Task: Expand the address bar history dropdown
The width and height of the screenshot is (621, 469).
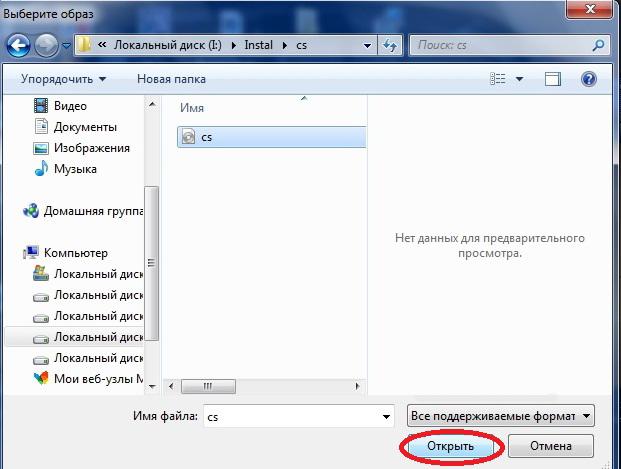Action: tap(367, 46)
